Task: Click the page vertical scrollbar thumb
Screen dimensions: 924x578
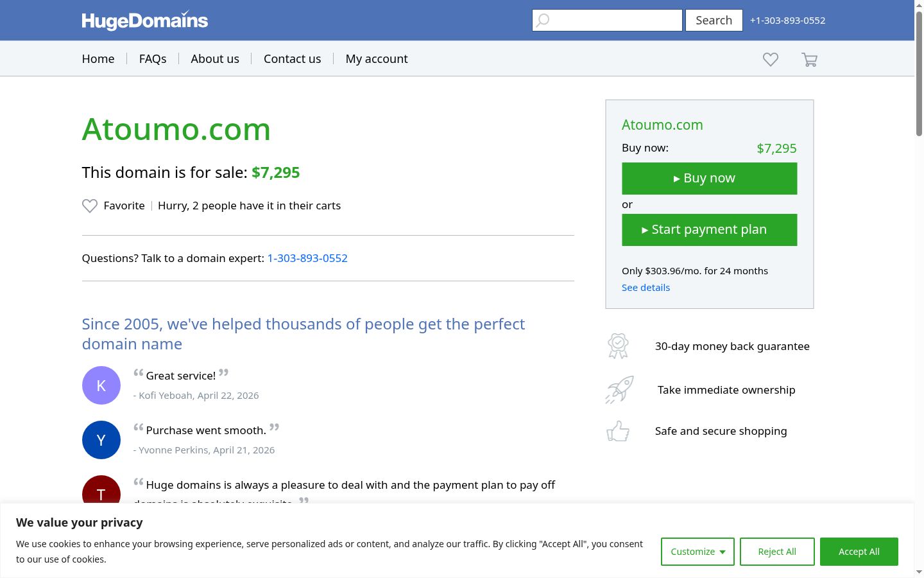Action: [x=919, y=74]
